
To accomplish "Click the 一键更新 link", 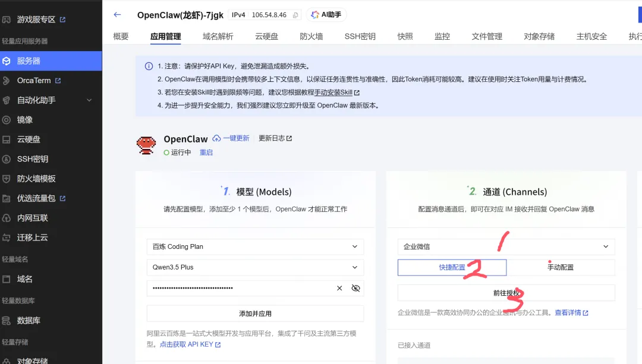I will (236, 138).
